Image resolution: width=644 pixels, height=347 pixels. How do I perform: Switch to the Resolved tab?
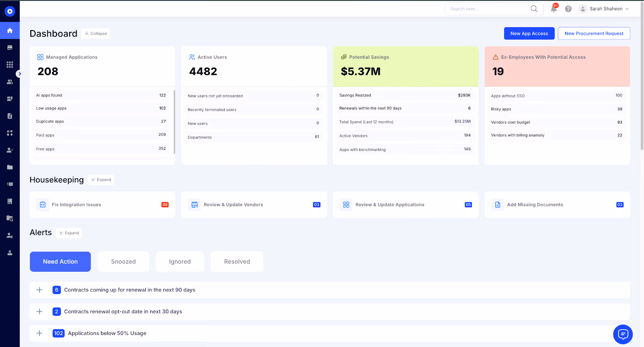point(237,262)
